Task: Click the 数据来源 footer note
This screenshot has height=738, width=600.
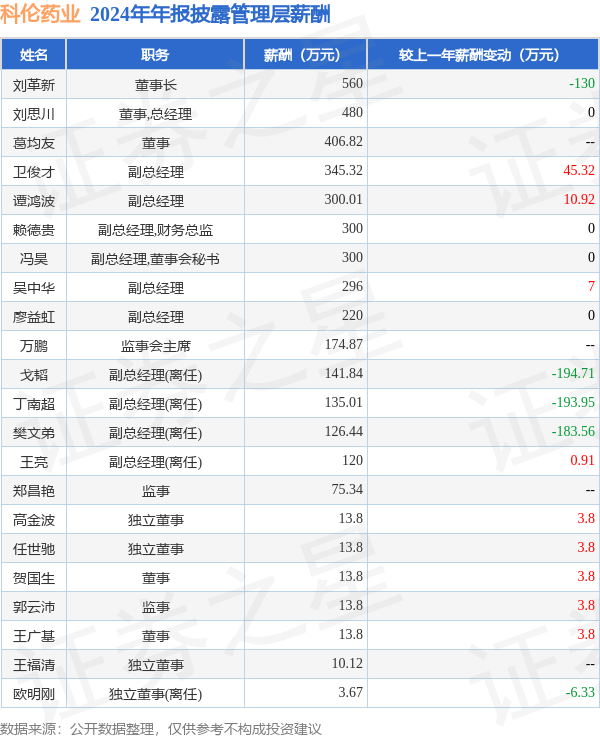Action: tap(160, 729)
